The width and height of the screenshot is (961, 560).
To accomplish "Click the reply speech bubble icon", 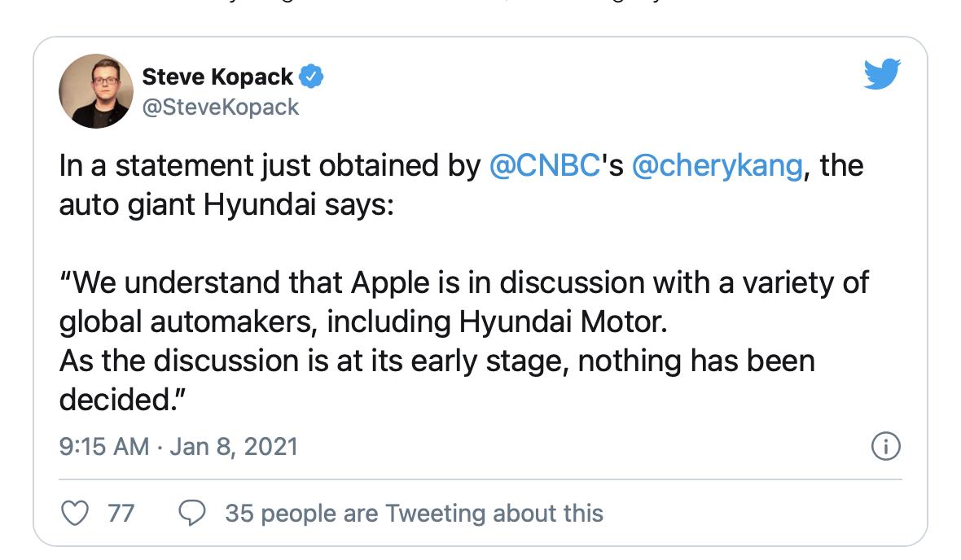I will tap(192, 514).
